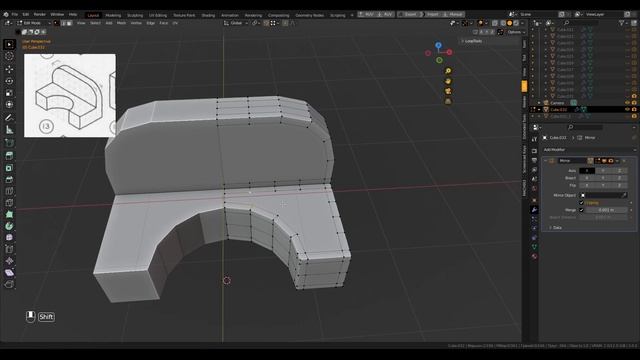Image resolution: width=640 pixels, height=360 pixels.
Task: Switch to the Modeling workspace tab
Action: pyautogui.click(x=113, y=15)
